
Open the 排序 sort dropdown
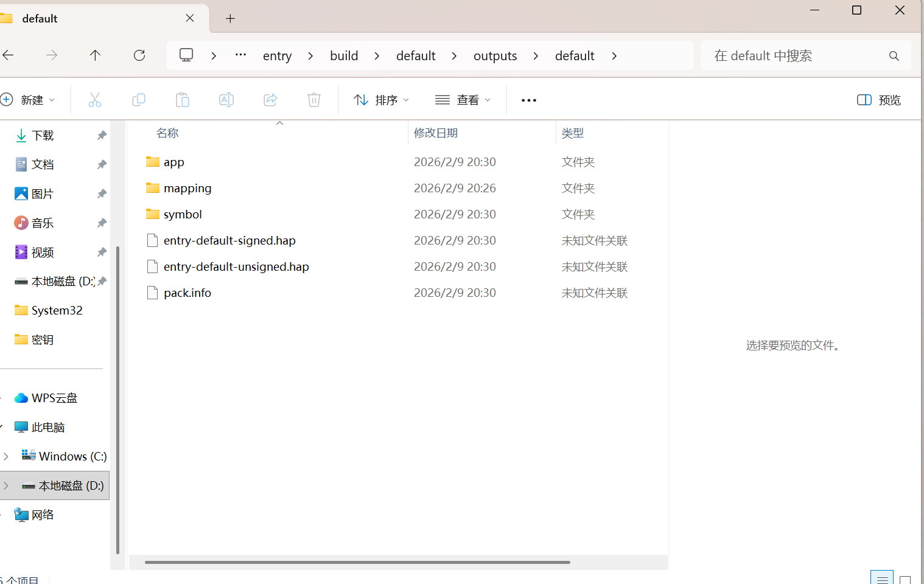click(x=382, y=100)
